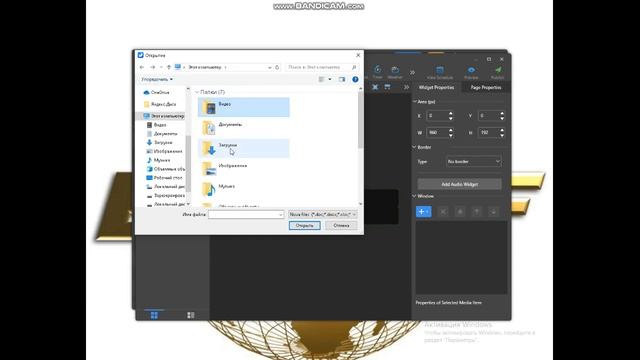
Task: Switch to the Page Properties tab
Action: tap(486, 87)
